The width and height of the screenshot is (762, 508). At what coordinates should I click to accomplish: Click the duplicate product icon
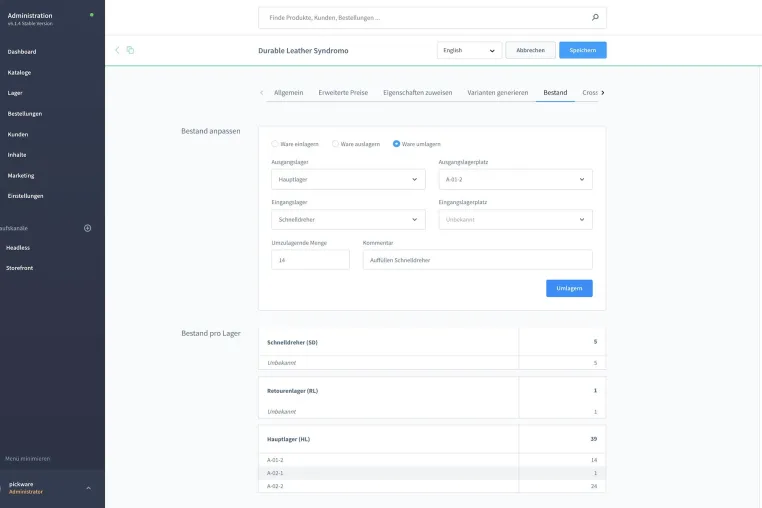130,50
